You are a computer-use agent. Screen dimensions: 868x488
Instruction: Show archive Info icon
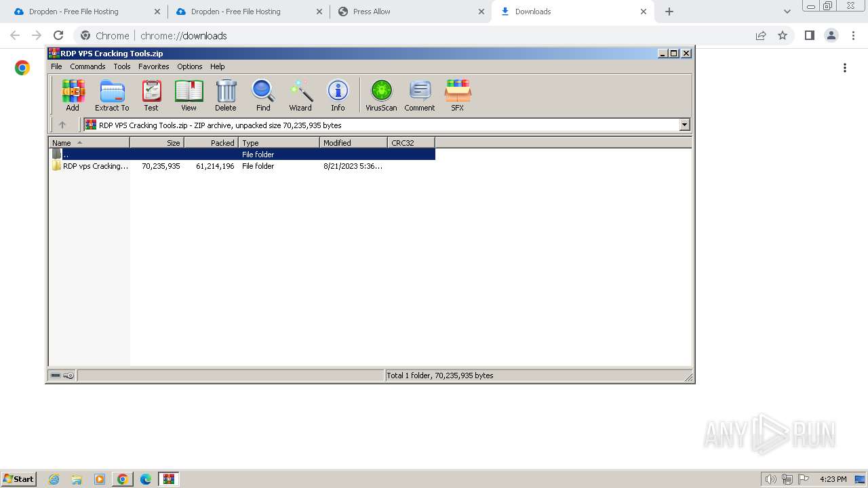coord(338,96)
